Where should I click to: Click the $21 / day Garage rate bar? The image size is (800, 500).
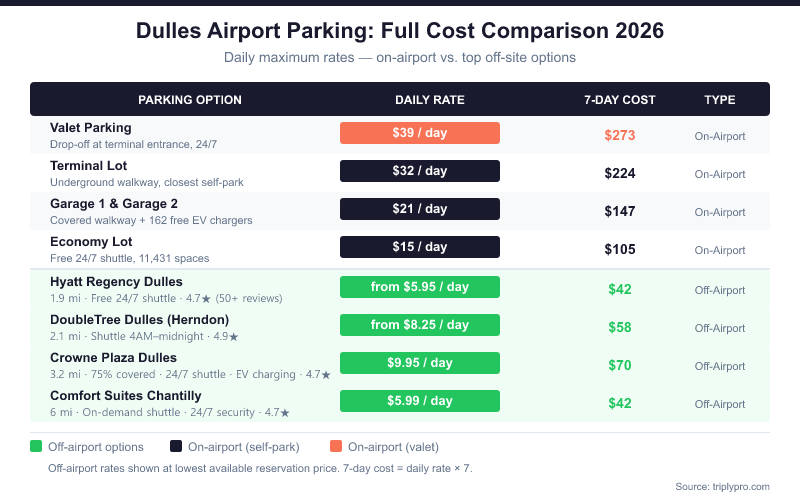[420, 209]
